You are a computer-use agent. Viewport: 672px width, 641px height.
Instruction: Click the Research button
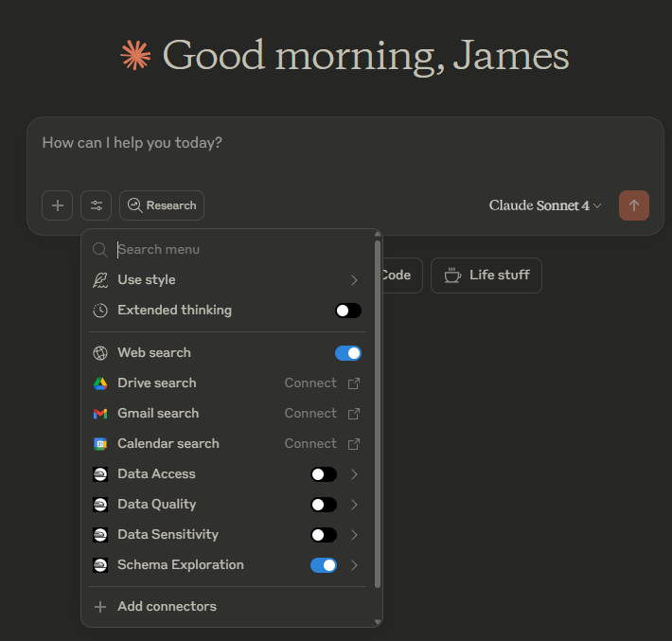162,205
